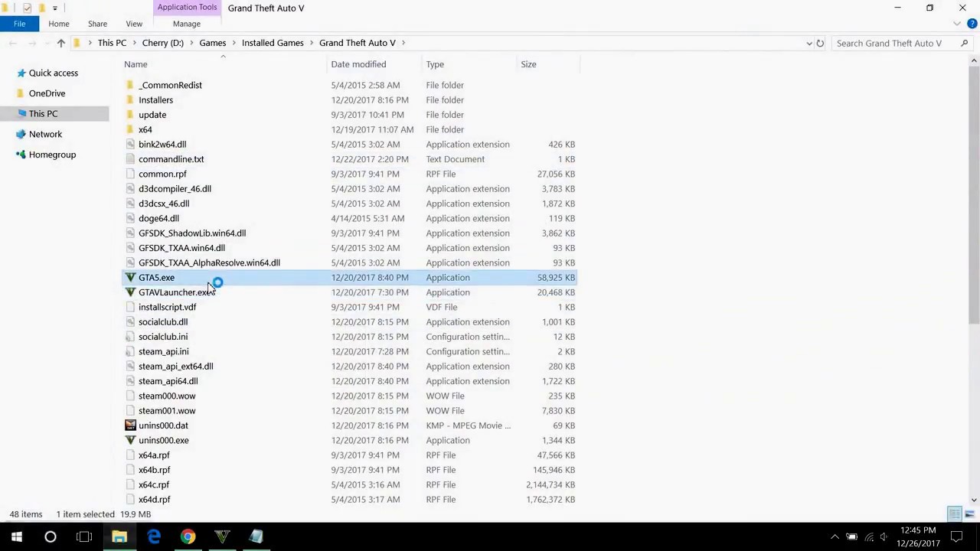Open the File menu
Image resolution: width=980 pixels, height=551 pixels.
[19, 24]
